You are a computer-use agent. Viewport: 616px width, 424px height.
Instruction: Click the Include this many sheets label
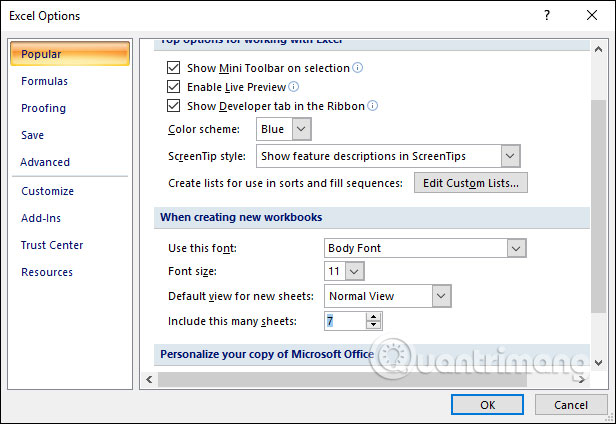(232, 321)
